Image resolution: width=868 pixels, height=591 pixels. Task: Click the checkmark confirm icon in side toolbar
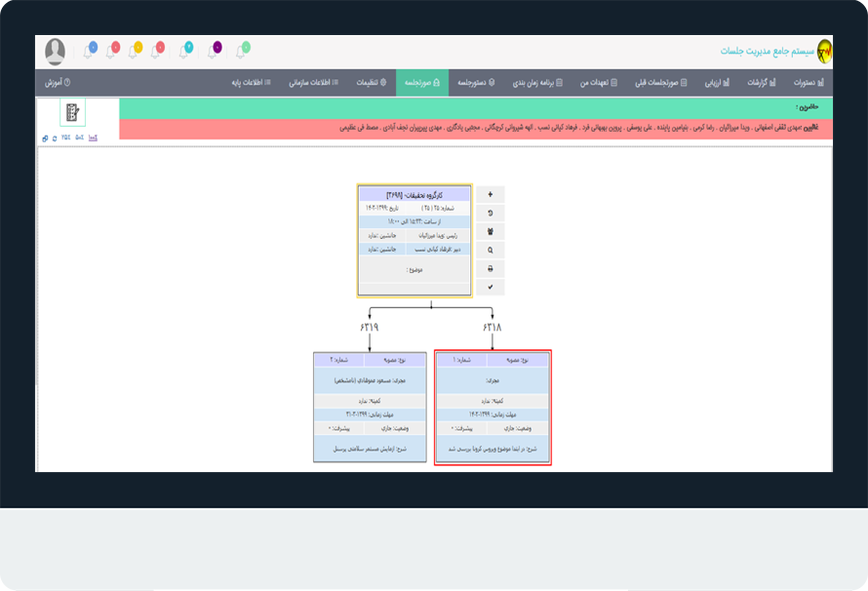click(490, 287)
